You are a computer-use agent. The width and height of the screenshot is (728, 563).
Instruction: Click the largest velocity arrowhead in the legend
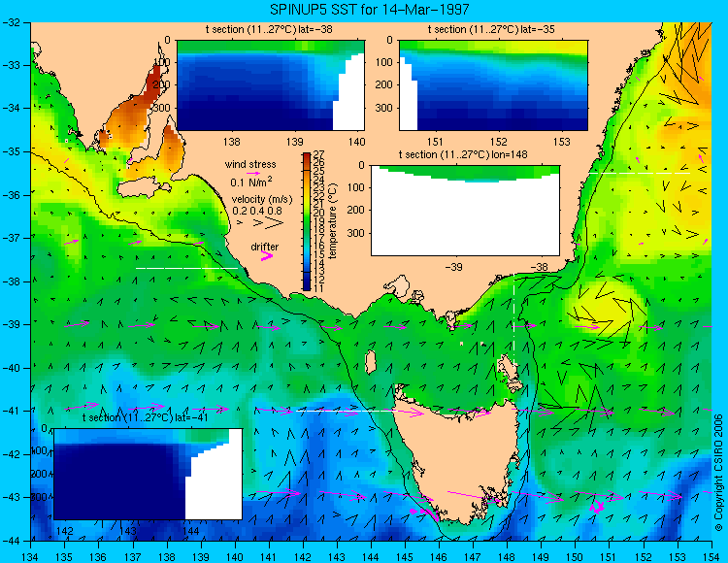click(275, 223)
